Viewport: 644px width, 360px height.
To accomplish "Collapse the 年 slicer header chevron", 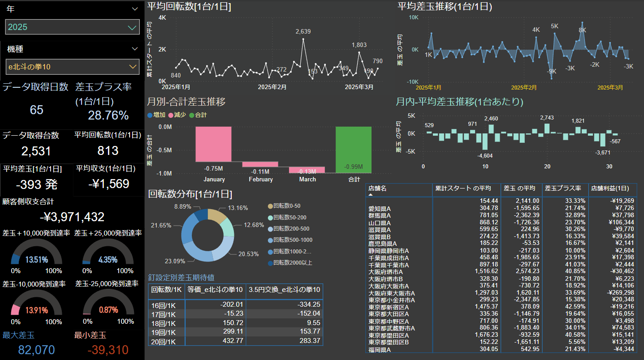I will (x=135, y=9).
